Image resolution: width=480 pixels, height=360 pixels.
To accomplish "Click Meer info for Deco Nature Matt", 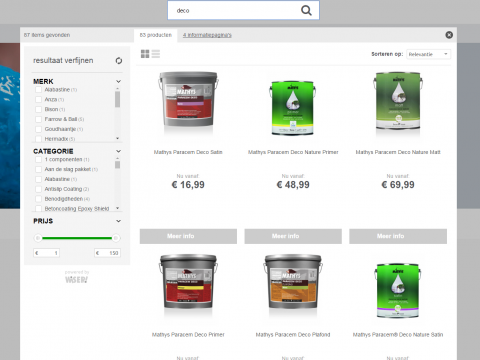I will (398, 236).
